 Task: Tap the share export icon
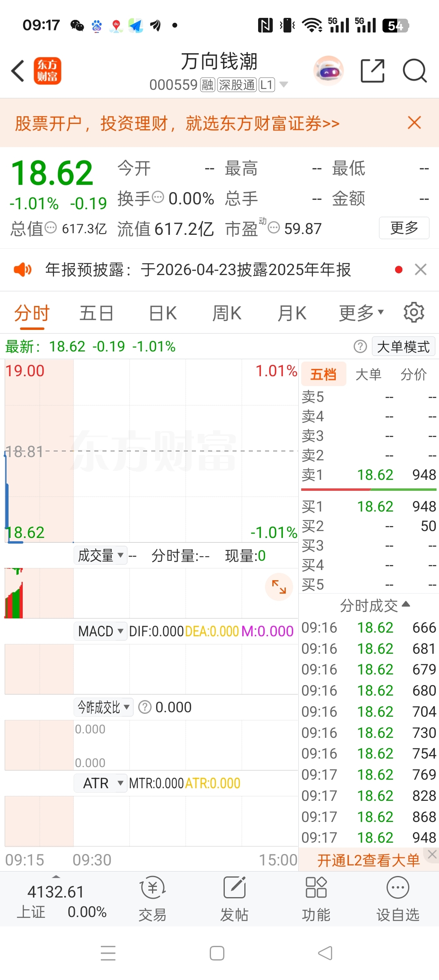pyautogui.click(x=373, y=71)
